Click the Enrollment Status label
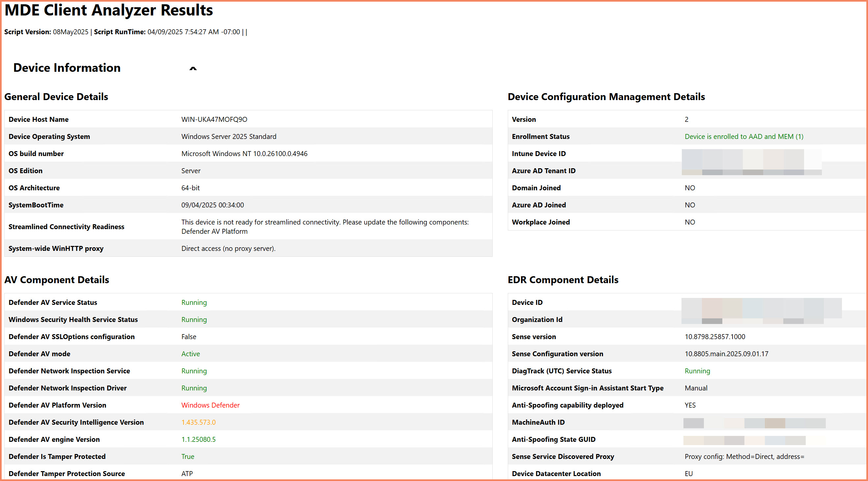The width and height of the screenshot is (868, 481). 540,136
